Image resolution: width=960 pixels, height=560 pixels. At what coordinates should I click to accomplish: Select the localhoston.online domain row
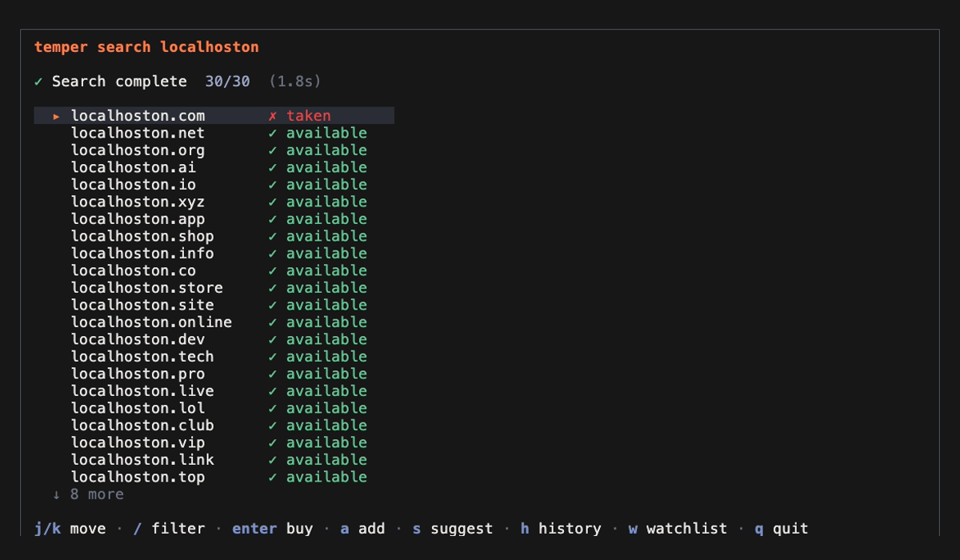click(x=214, y=322)
